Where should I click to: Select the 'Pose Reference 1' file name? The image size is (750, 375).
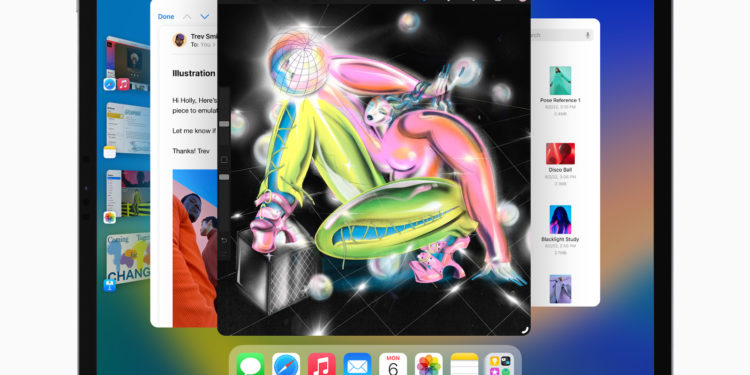(560, 100)
